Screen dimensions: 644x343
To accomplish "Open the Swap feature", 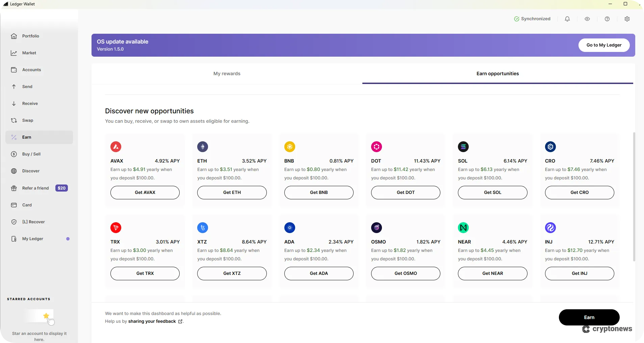I will point(27,120).
